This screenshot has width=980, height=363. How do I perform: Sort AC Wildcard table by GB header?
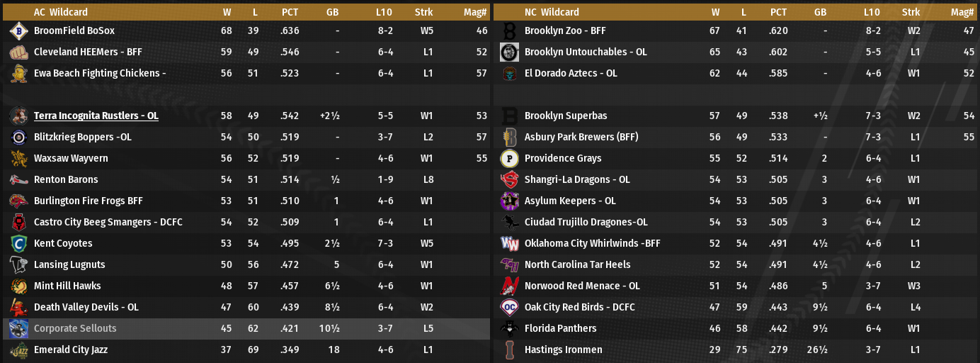click(333, 12)
